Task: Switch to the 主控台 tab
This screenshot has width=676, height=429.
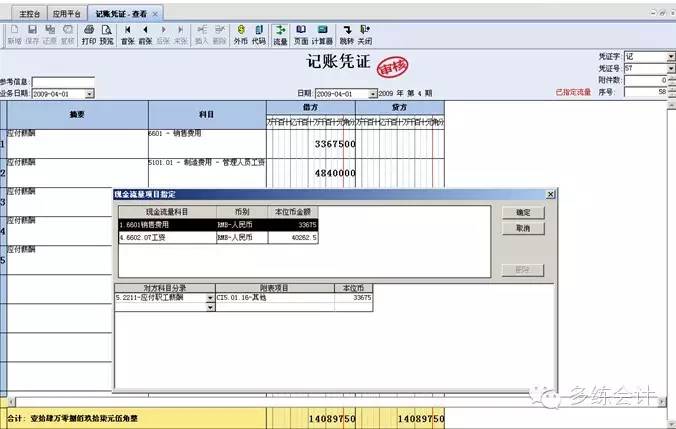Action: pyautogui.click(x=29, y=14)
